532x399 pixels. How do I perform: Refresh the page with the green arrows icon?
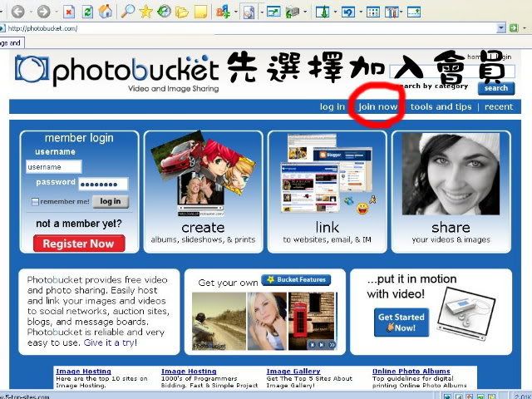(x=87, y=12)
